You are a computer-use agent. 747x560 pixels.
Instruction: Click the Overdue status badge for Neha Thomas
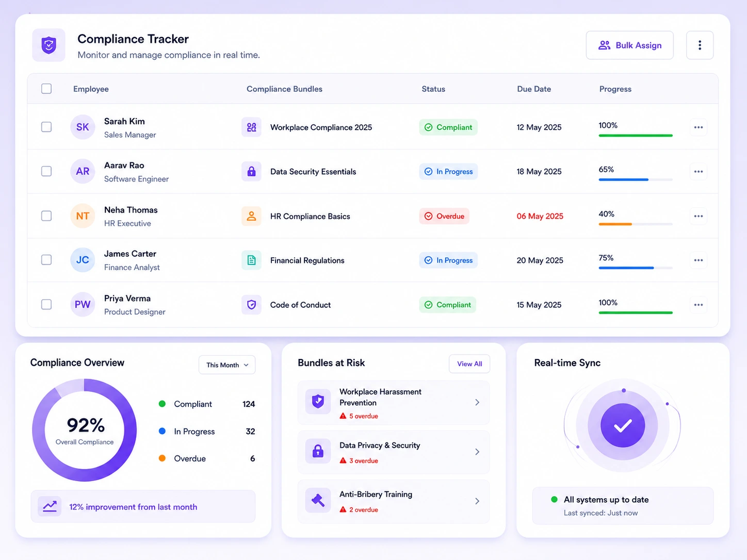444,216
